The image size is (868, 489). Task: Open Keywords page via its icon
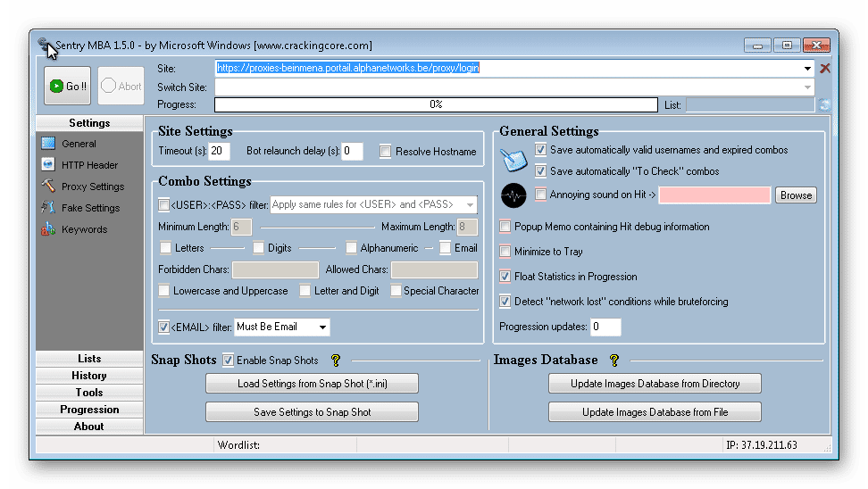point(48,229)
